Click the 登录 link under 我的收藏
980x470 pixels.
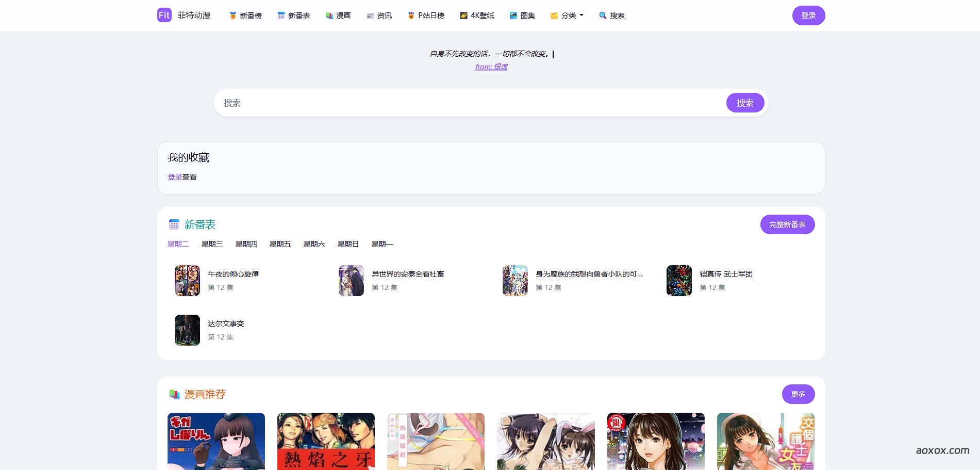pyautogui.click(x=174, y=177)
